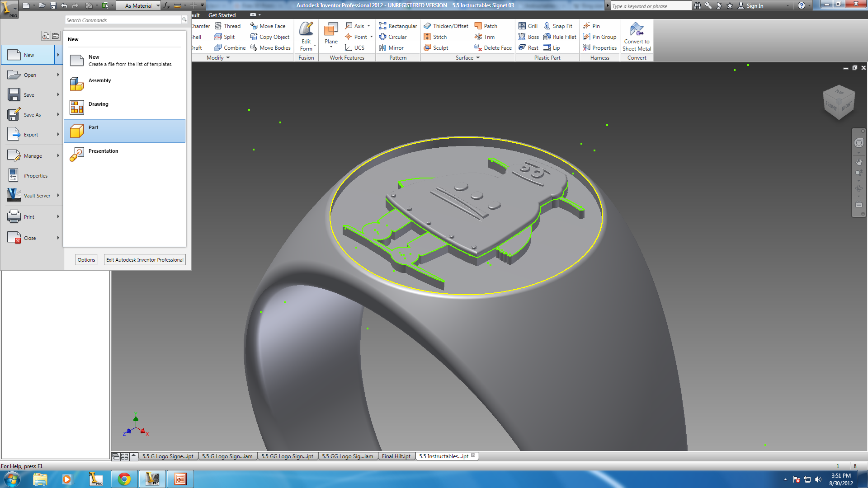
Task: Select Drawing from the New menu
Action: pos(124,108)
